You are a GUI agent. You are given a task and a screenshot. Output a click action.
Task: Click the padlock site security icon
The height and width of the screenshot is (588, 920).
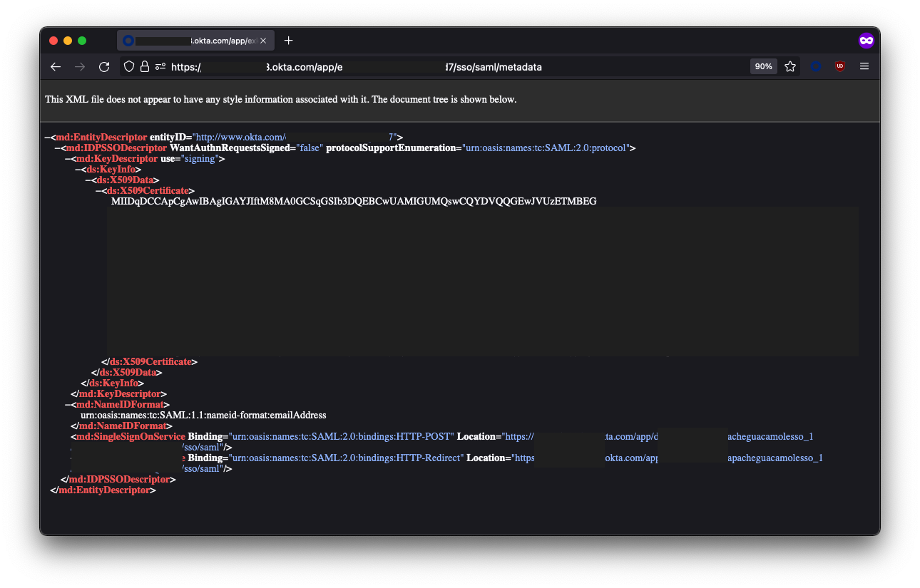tap(145, 66)
